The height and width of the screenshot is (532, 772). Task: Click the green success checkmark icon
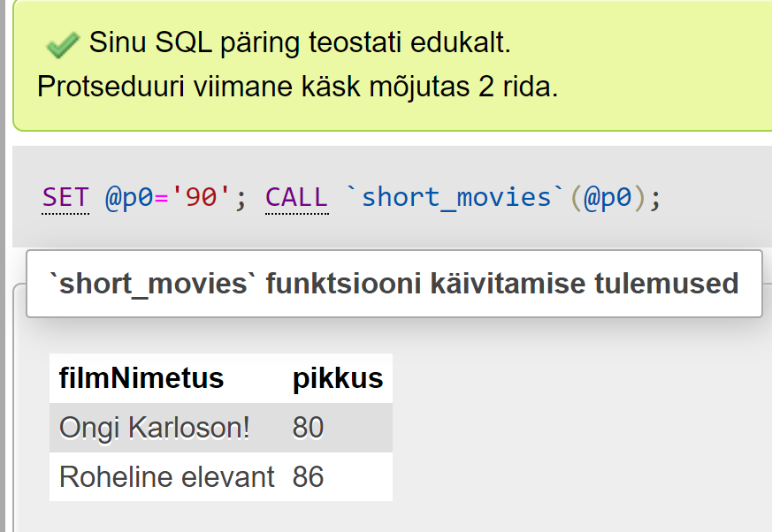coord(62,43)
